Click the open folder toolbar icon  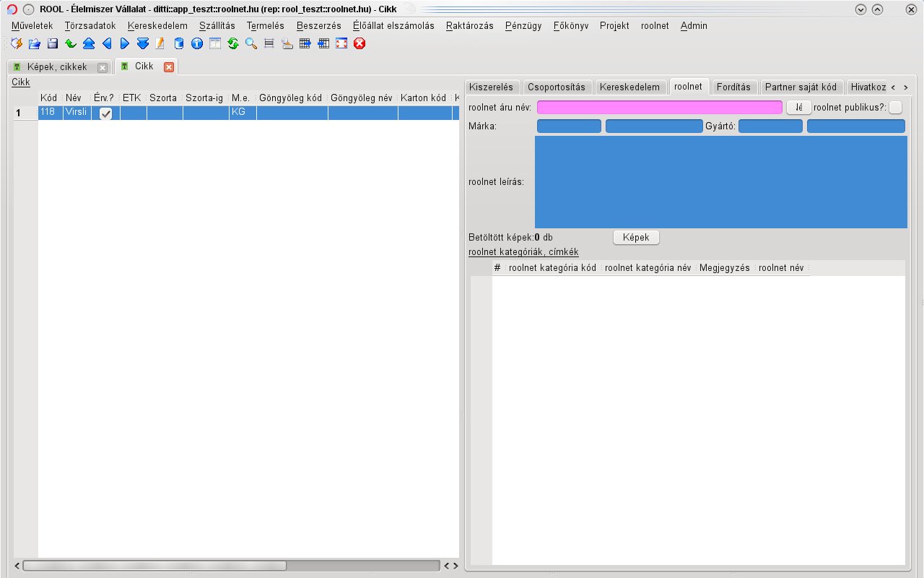34,43
